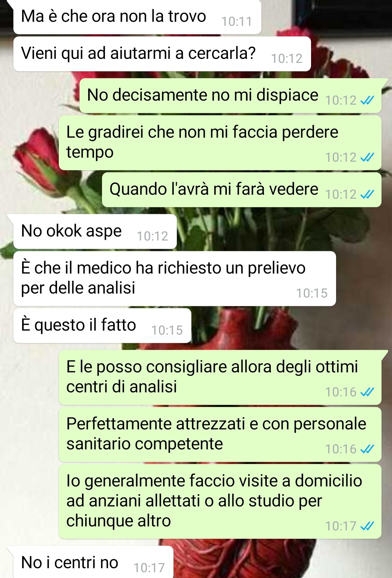Image resolution: width=392 pixels, height=578 pixels.
Task: Tap the bubble 'Le gradirei che non mi faccia perdere tempo'
Action: [x=220, y=143]
